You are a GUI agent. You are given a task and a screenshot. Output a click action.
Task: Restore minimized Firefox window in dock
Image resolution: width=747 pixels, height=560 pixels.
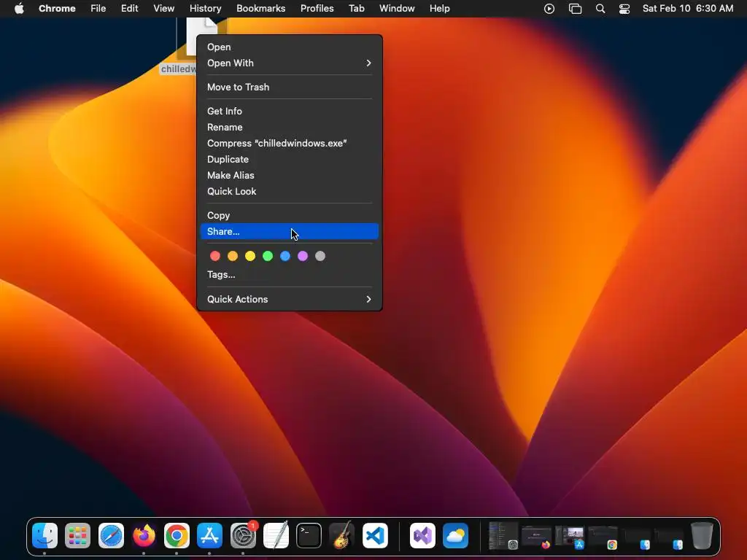click(x=536, y=537)
